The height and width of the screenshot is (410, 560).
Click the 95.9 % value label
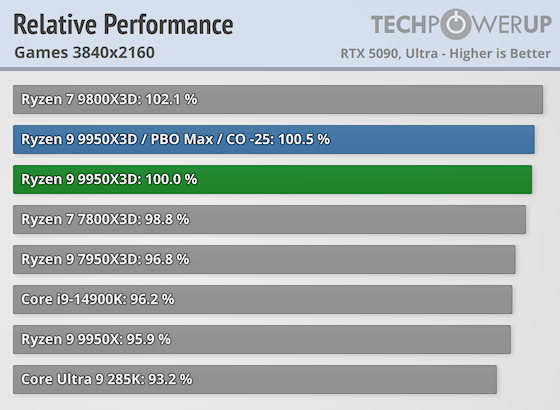(x=149, y=339)
